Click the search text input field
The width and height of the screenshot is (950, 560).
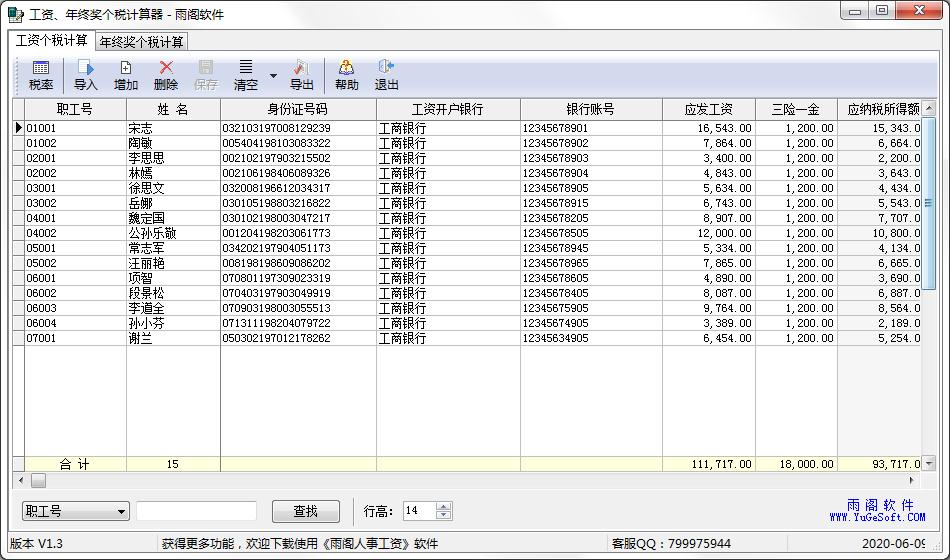point(197,511)
